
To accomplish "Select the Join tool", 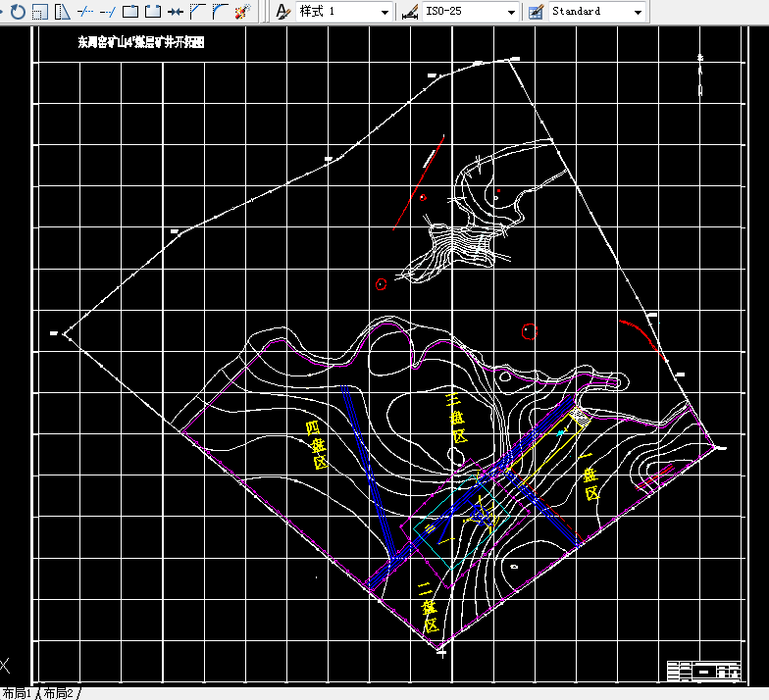I will 175,12.
